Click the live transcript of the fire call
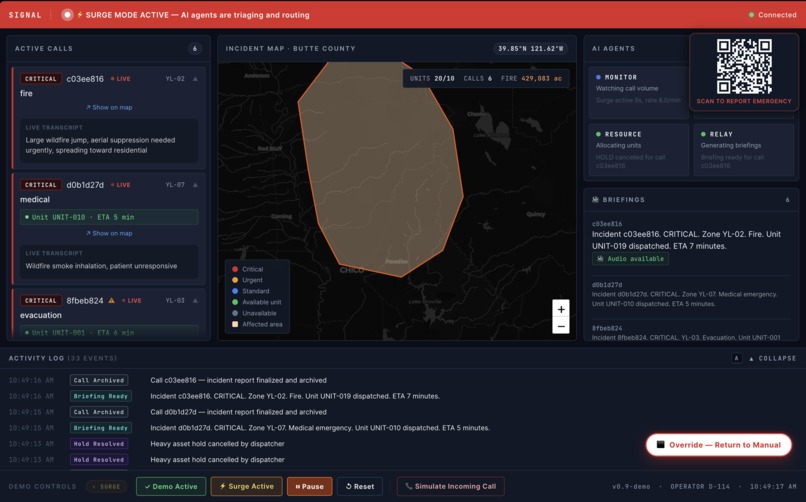Screen dimensions: 806x502 pyautogui.click(x=109, y=141)
